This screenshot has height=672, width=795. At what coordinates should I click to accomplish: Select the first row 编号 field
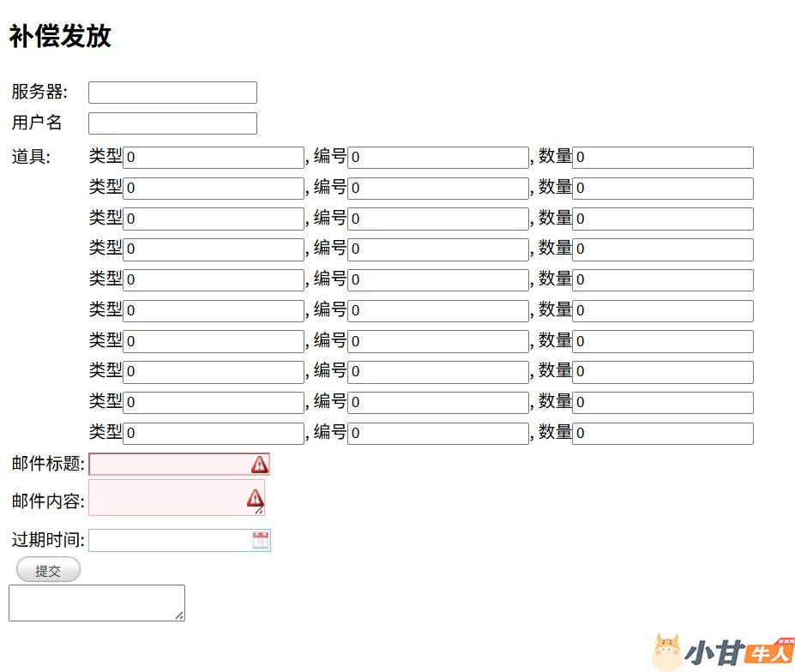pos(438,158)
